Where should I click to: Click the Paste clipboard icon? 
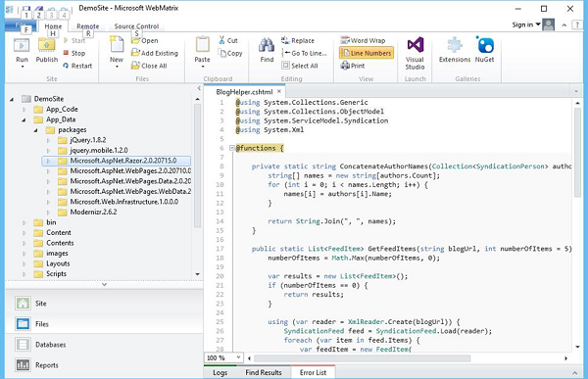coord(203,45)
